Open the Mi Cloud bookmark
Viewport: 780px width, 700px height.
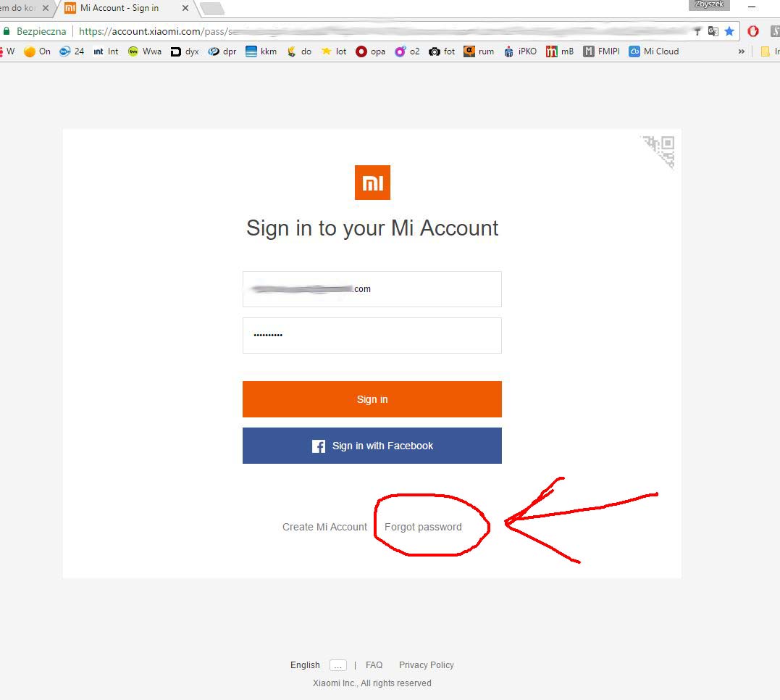654,51
